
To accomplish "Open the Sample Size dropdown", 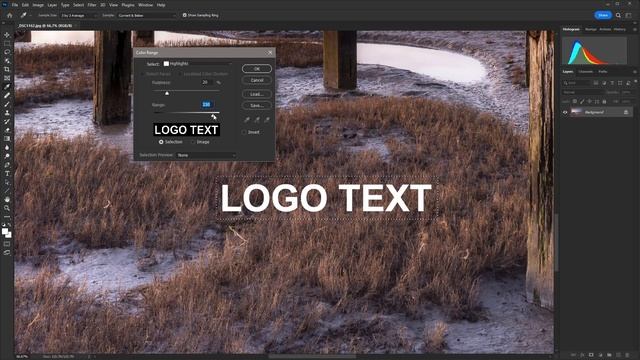I will click(79, 15).
